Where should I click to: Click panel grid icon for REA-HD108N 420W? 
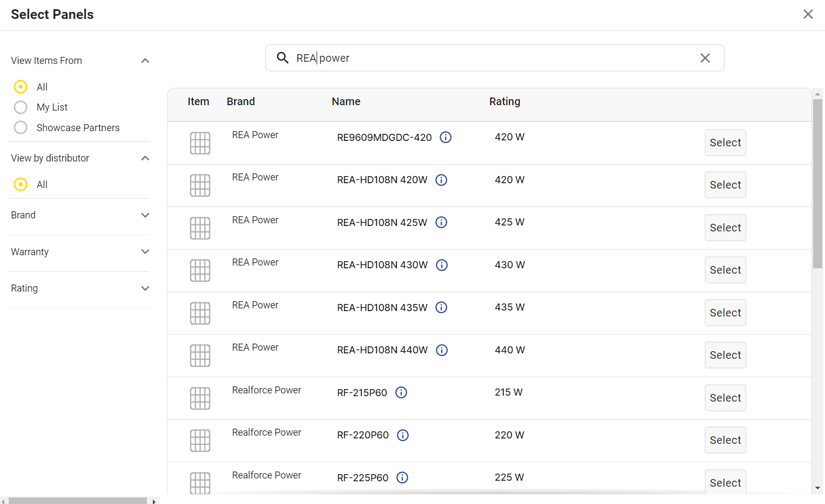[200, 185]
